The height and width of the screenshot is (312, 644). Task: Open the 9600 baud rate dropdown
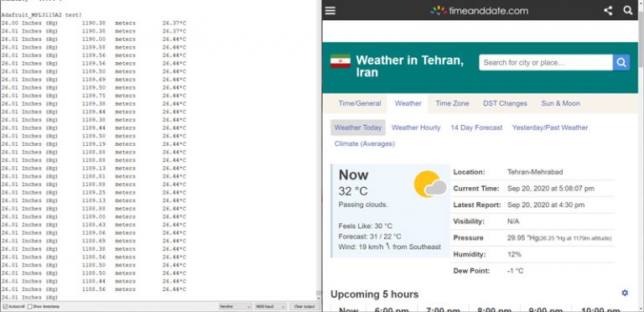click(270, 307)
